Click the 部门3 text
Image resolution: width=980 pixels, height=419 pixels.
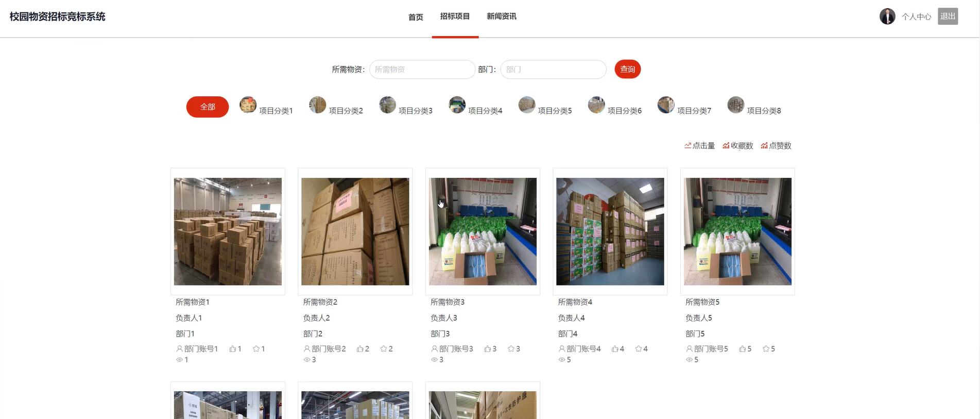(440, 334)
